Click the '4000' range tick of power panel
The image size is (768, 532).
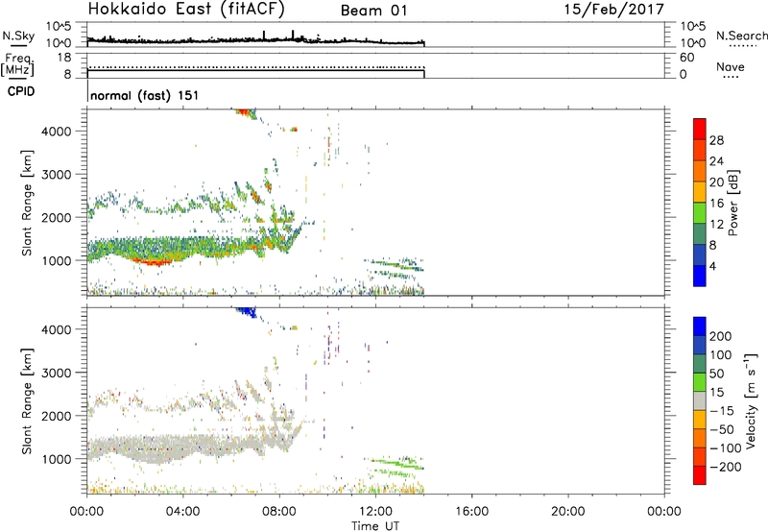(57, 132)
